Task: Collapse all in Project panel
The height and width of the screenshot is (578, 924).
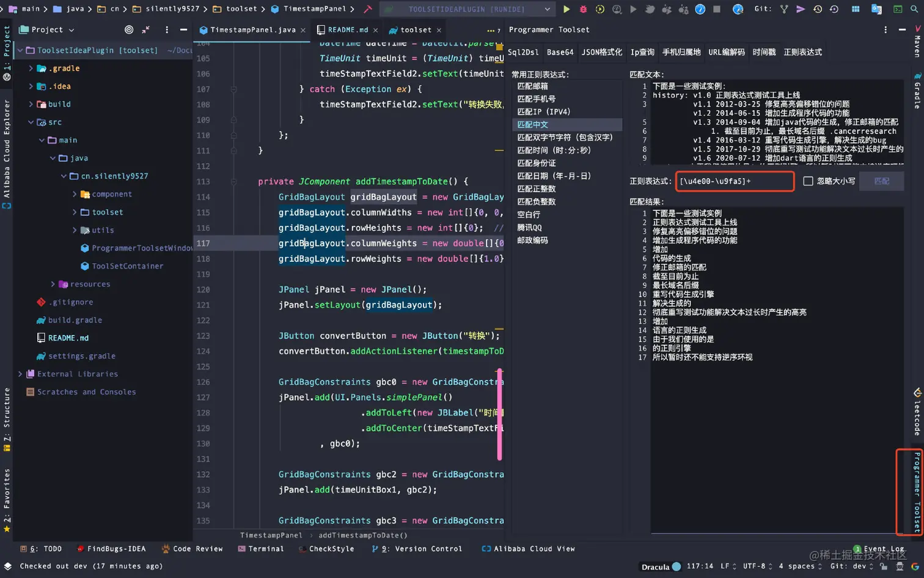Action: pyautogui.click(x=146, y=29)
